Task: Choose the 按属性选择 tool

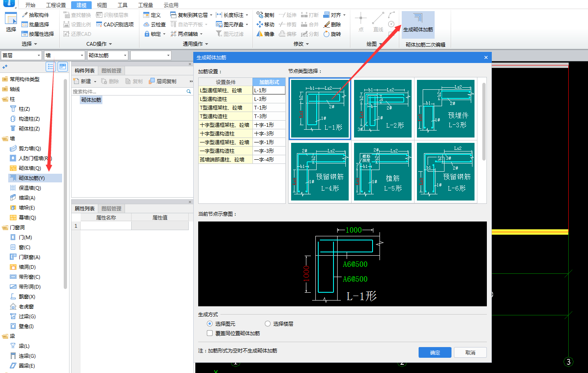Action: (38, 34)
